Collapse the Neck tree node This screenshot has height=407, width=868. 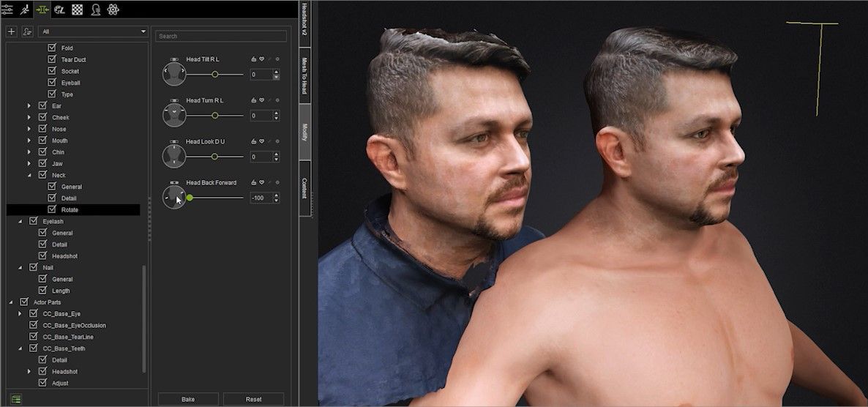(29, 176)
